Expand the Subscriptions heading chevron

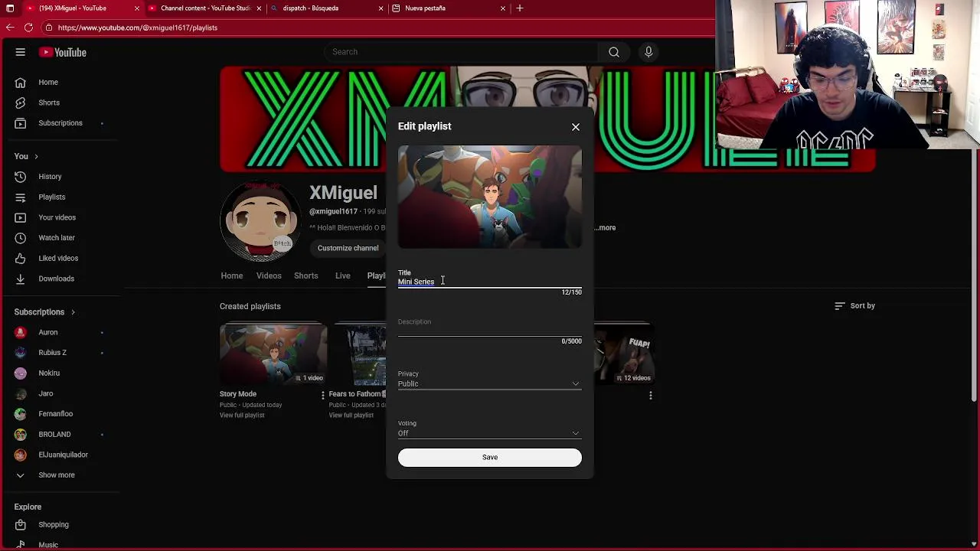coord(73,312)
